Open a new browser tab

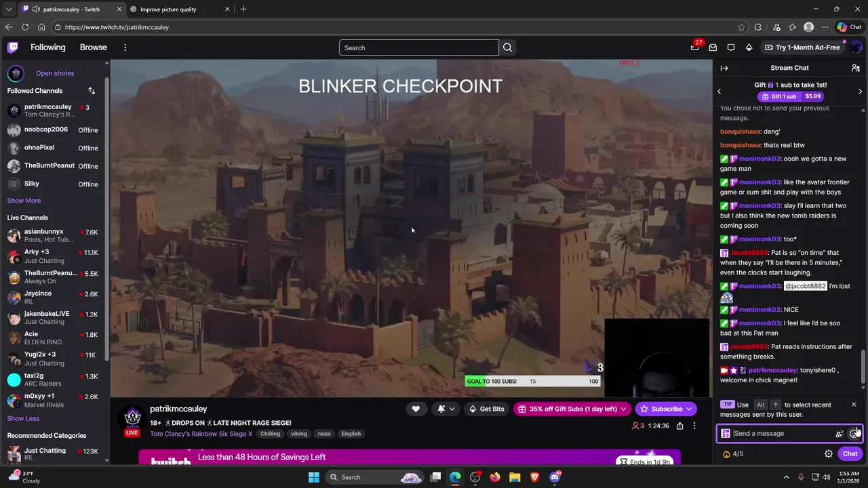pos(243,9)
